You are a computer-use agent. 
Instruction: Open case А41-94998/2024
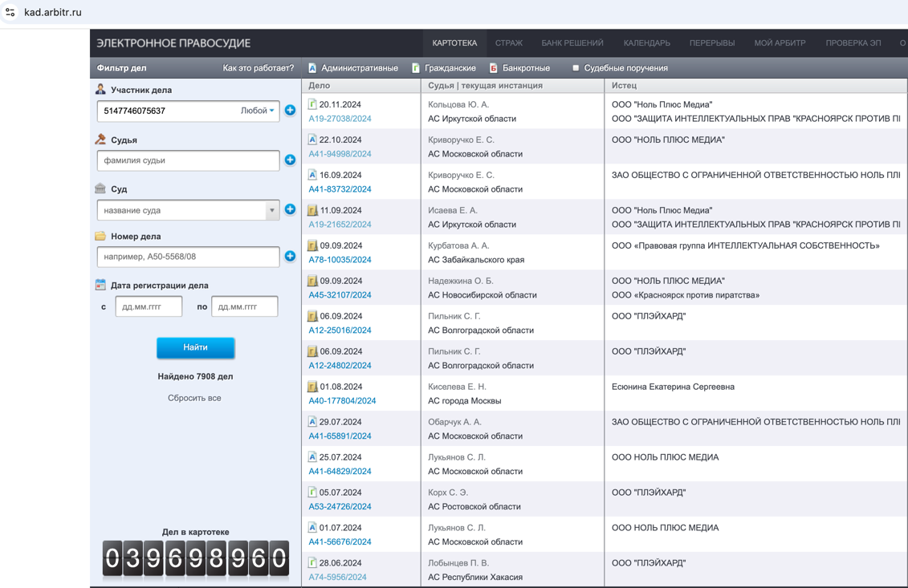point(340,154)
